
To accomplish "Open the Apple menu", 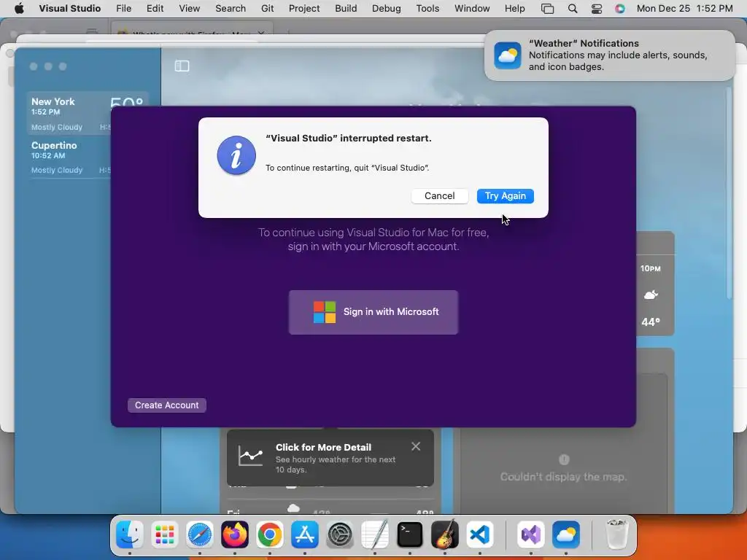I will pos(19,9).
